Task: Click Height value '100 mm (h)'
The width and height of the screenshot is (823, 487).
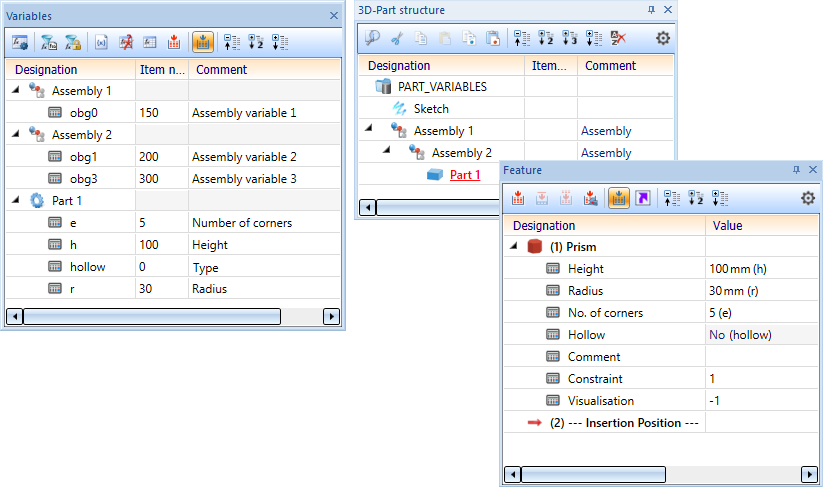Action: point(738,269)
